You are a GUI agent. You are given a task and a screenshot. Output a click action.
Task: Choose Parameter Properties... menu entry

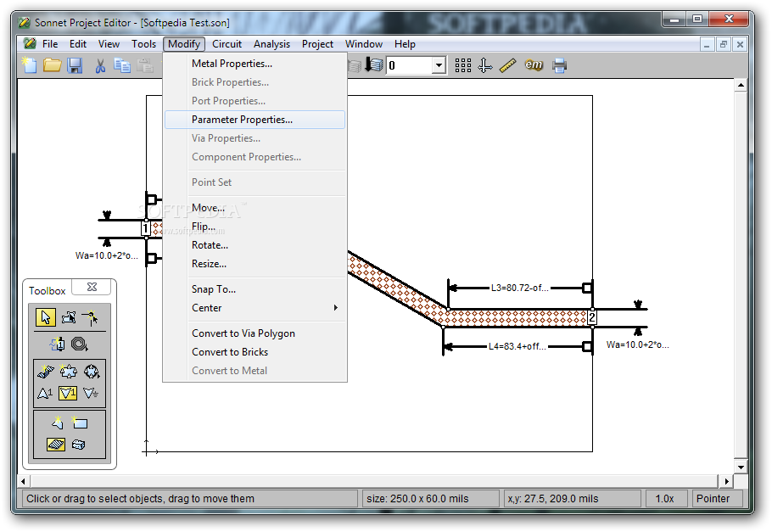(x=255, y=120)
